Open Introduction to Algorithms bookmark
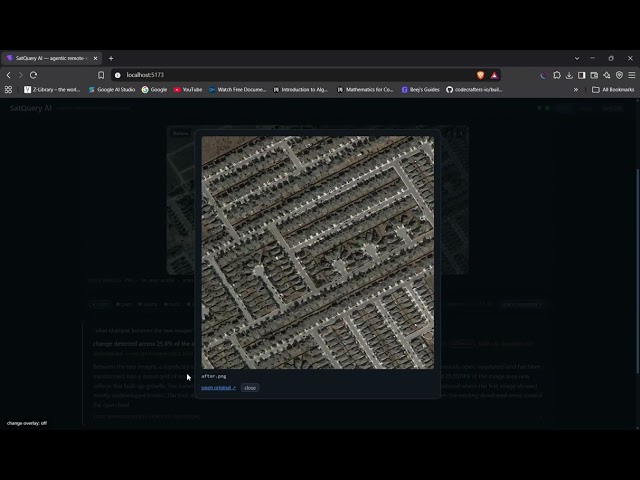 coord(300,89)
